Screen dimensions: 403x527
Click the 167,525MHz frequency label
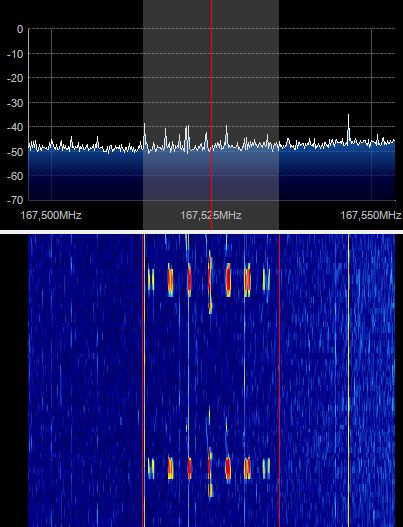click(x=211, y=215)
